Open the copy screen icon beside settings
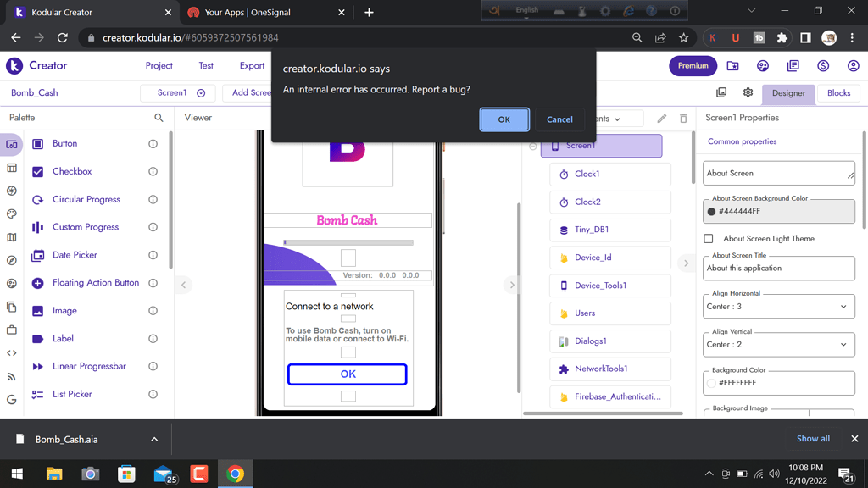 tap(721, 92)
